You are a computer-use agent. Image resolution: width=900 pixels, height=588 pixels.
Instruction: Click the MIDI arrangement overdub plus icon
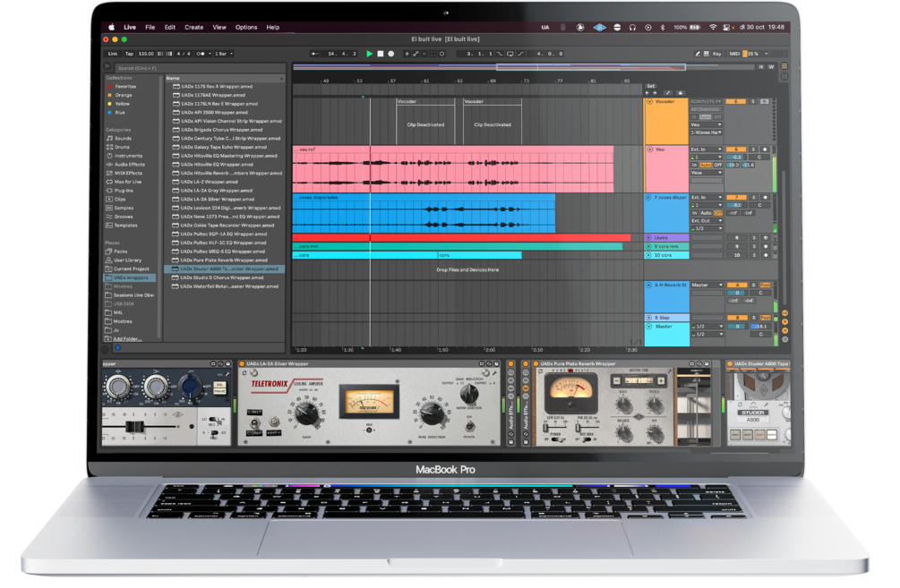coord(407,54)
